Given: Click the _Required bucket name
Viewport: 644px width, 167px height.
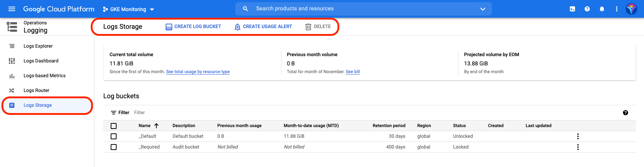Looking at the screenshot, I should pyautogui.click(x=149, y=147).
